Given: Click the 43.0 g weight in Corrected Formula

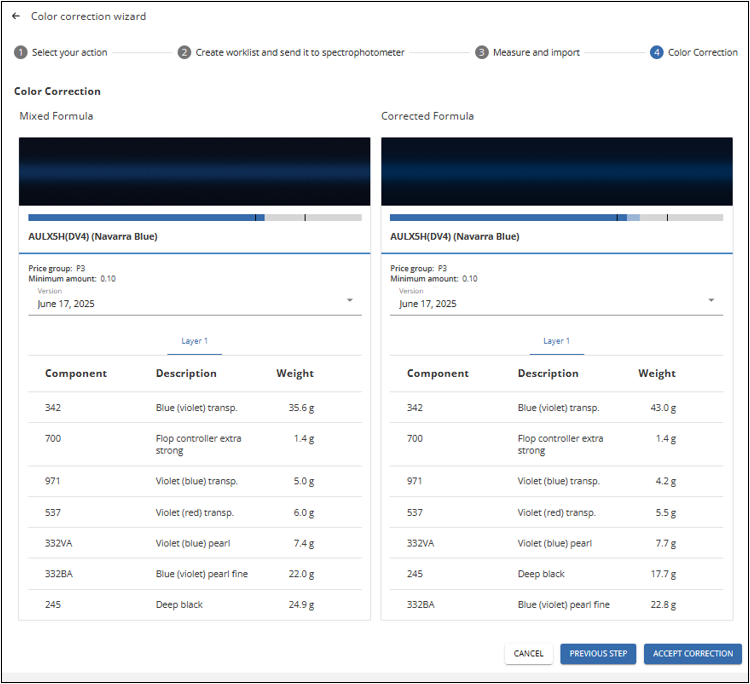Looking at the screenshot, I should (x=663, y=408).
